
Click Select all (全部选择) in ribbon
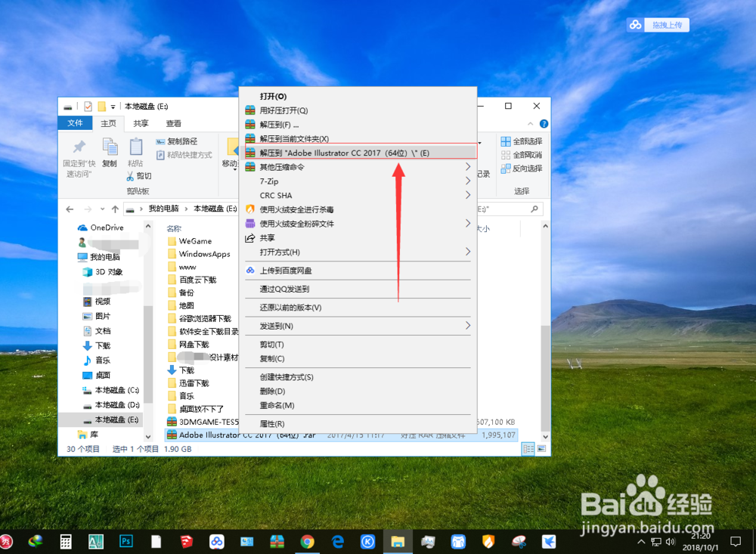521,141
